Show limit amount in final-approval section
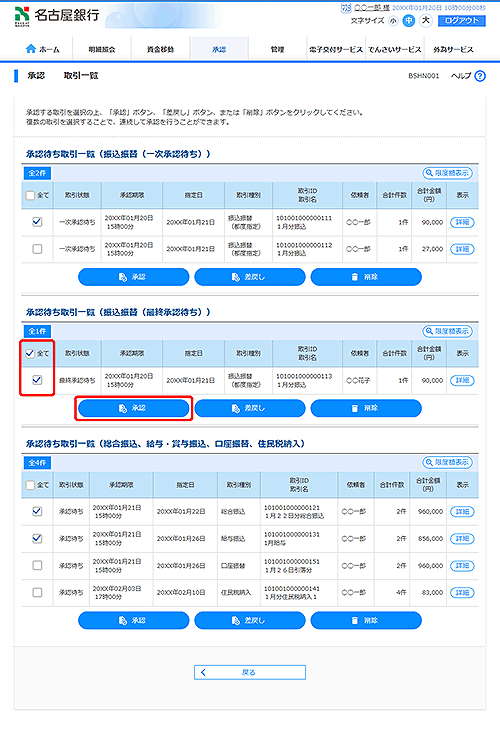Image resolution: width=500 pixels, height=729 pixels. (x=447, y=331)
